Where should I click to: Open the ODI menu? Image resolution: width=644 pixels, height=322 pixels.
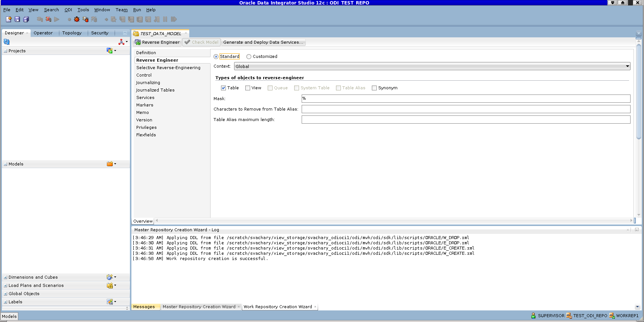point(68,10)
